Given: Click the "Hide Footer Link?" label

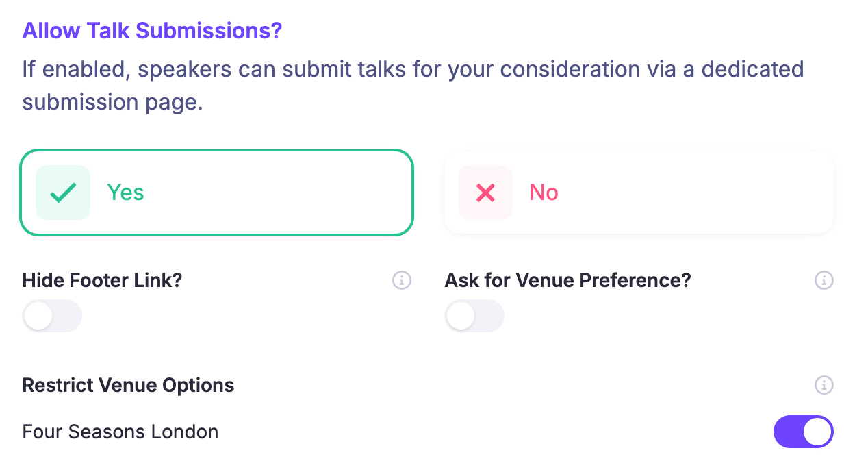Looking at the screenshot, I should pyautogui.click(x=102, y=280).
